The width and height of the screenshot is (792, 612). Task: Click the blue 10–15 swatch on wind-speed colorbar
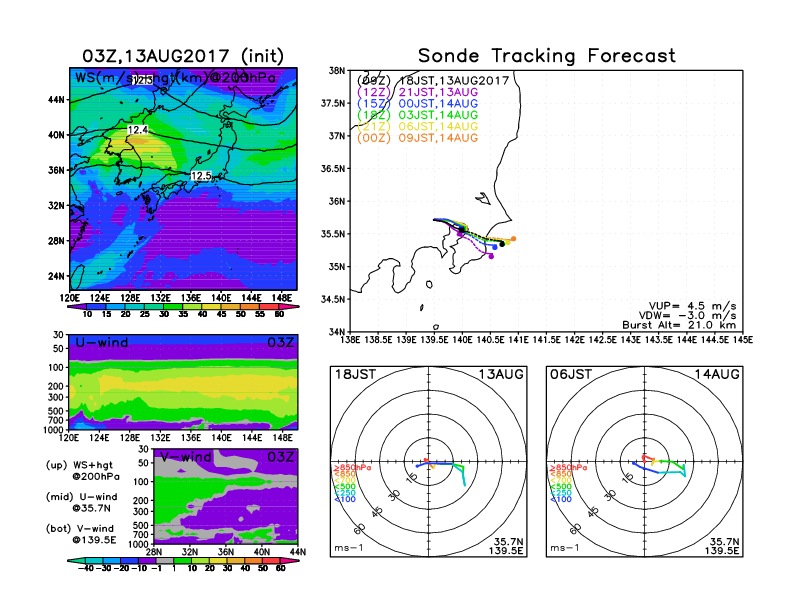pyautogui.click(x=96, y=307)
